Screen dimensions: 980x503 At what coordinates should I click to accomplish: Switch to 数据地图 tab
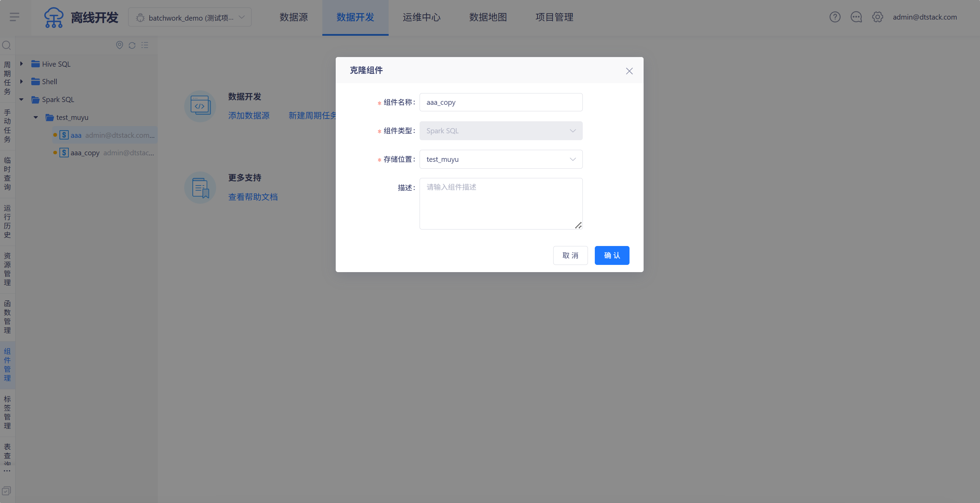(x=488, y=18)
